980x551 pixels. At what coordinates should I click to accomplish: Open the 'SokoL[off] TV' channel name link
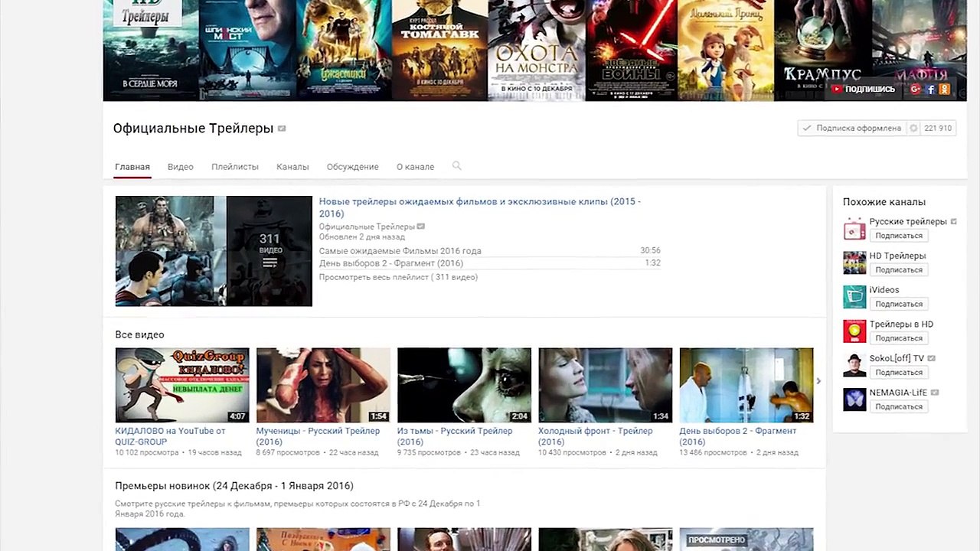pyautogui.click(x=897, y=358)
